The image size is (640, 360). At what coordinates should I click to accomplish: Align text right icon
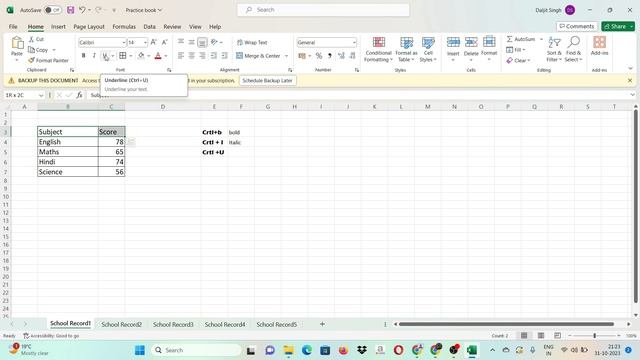(202, 56)
